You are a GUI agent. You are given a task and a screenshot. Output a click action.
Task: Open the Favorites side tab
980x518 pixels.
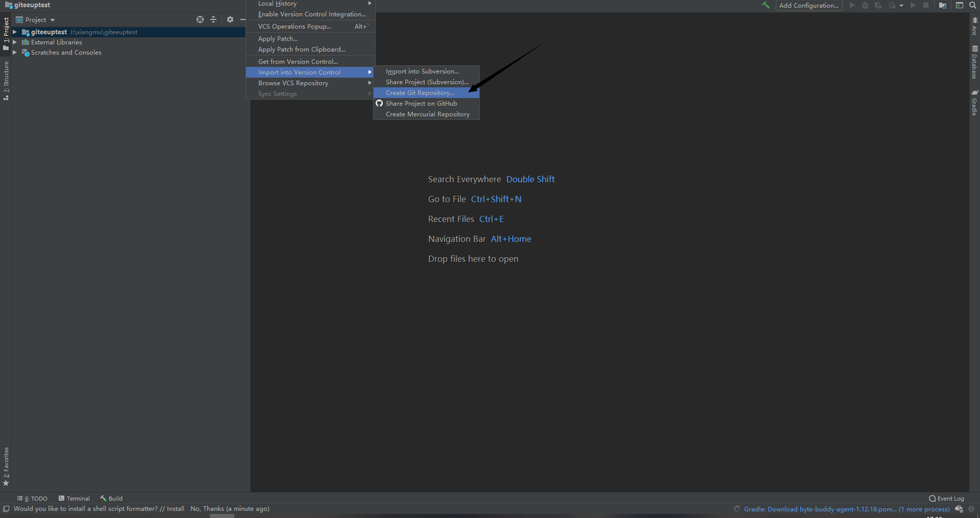[x=6, y=467]
